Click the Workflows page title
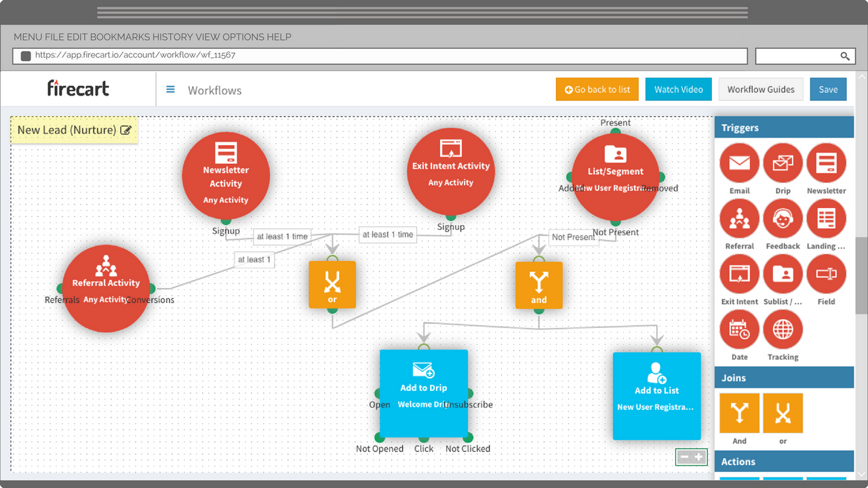The image size is (868, 488). click(214, 90)
